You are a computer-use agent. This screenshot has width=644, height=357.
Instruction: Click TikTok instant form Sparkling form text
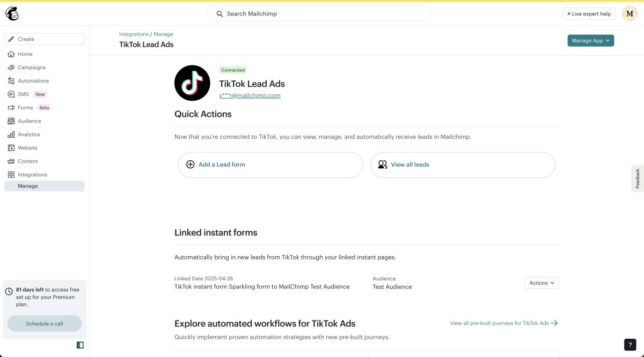click(x=262, y=287)
